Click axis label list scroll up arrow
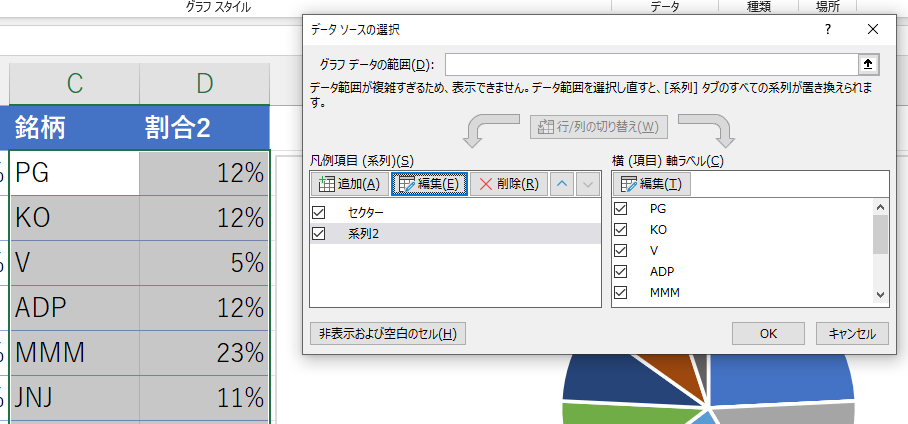The height and width of the screenshot is (424, 908). [881, 207]
